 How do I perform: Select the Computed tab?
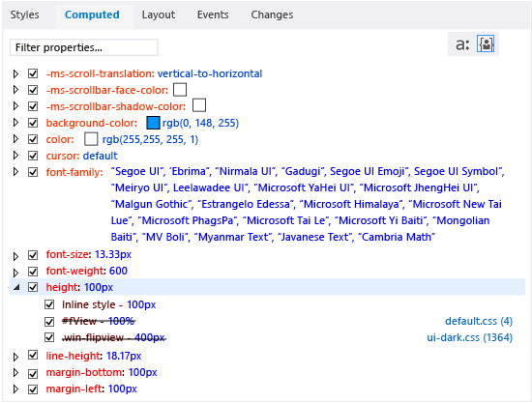pyautogui.click(x=92, y=14)
